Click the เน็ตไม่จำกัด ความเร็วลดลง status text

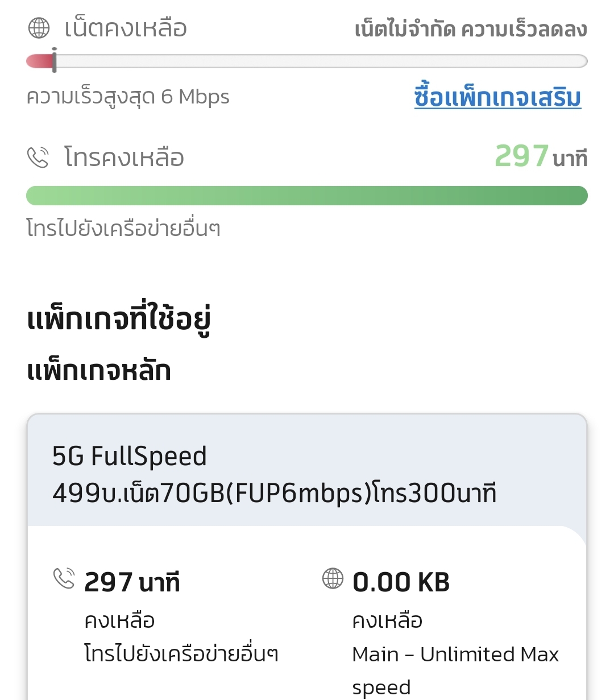(471, 29)
